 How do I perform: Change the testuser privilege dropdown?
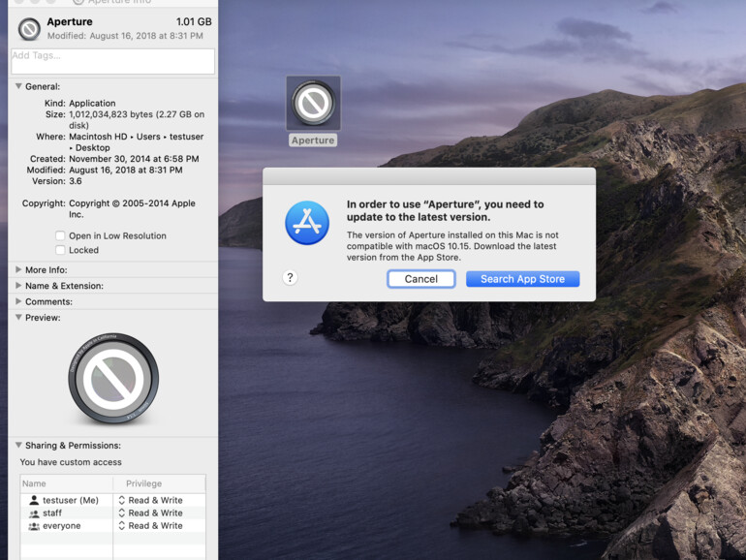150,501
